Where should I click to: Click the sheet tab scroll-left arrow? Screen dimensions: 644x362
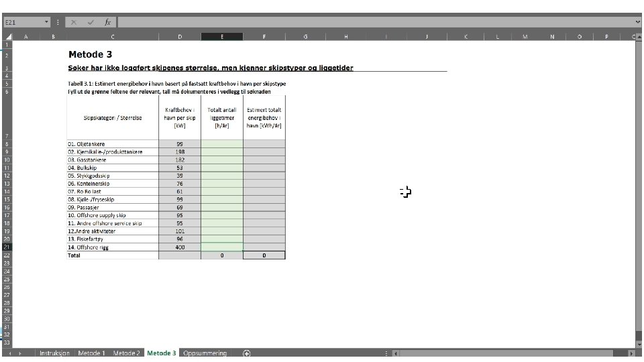[10, 353]
